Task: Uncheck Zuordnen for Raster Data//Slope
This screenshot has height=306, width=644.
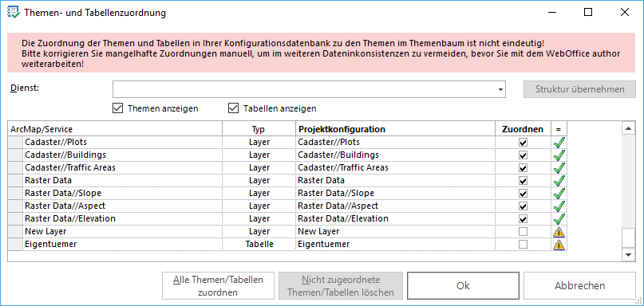Action: 523,194
